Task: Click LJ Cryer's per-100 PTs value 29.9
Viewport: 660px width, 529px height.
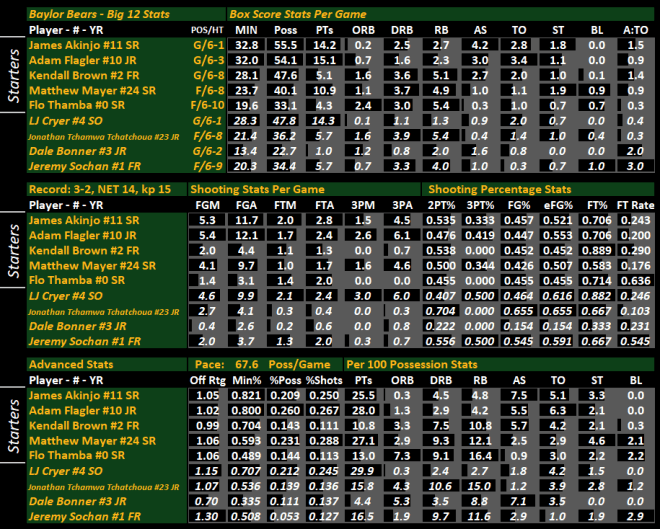Action: (363, 471)
